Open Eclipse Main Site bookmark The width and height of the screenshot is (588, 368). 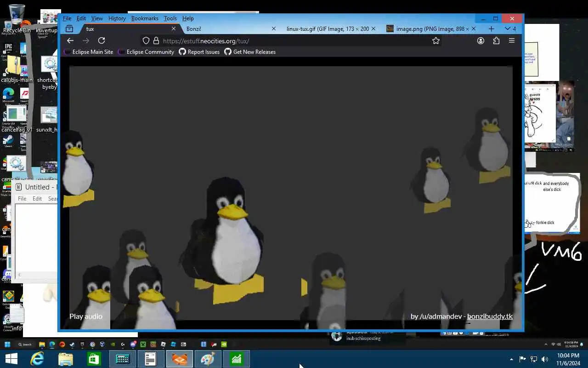pyautogui.click(x=89, y=52)
